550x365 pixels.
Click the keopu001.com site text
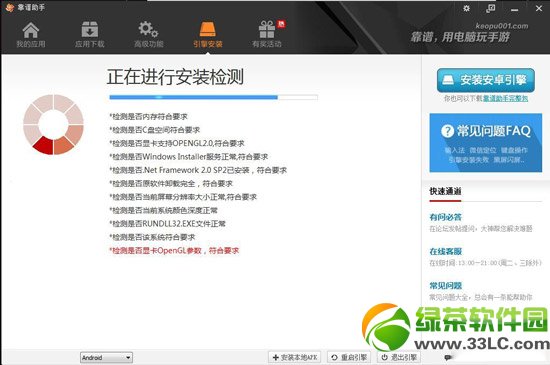pyautogui.click(x=502, y=26)
